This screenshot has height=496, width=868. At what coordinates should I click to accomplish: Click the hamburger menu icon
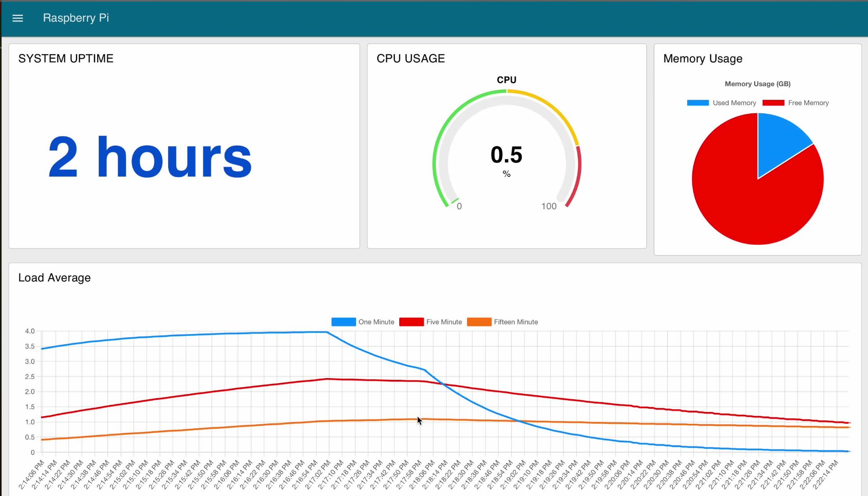[18, 18]
